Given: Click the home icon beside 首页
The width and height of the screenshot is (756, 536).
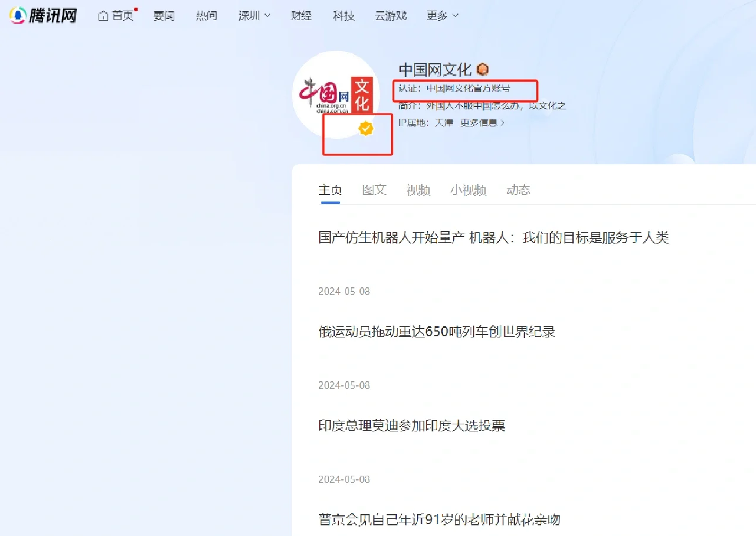Looking at the screenshot, I should (103, 16).
